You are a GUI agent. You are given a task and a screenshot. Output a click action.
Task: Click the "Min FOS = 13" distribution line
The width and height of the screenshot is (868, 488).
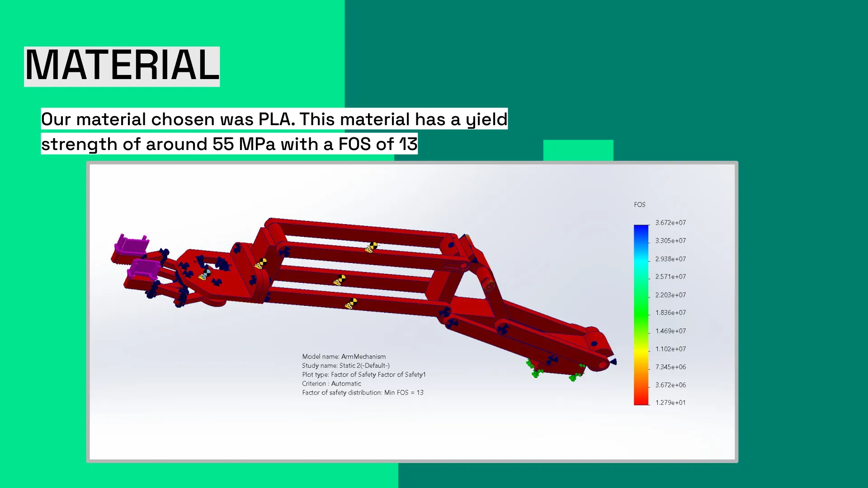[x=363, y=393]
